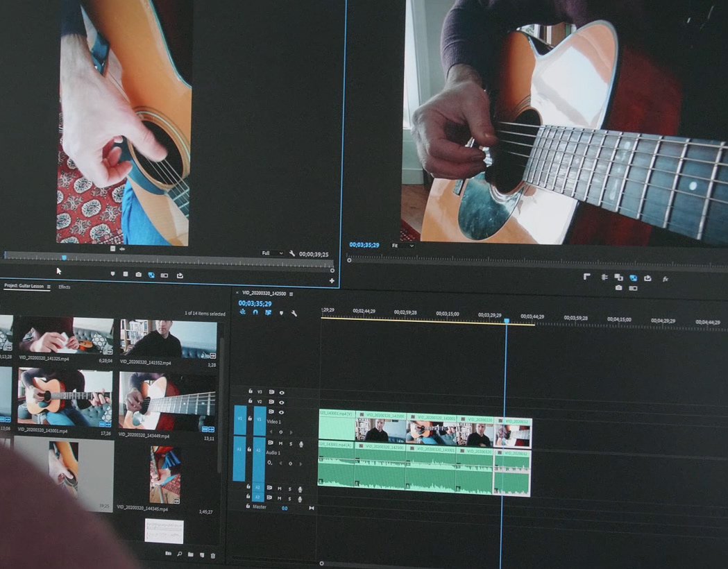This screenshot has width=728, height=569.
Task: Create a New Bin in the Project panel
Action: point(190,554)
